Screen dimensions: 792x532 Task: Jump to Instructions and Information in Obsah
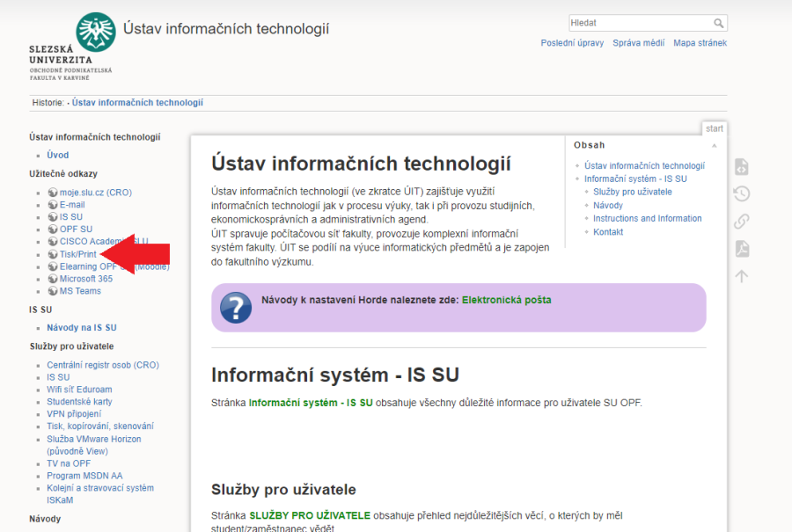tap(647, 218)
